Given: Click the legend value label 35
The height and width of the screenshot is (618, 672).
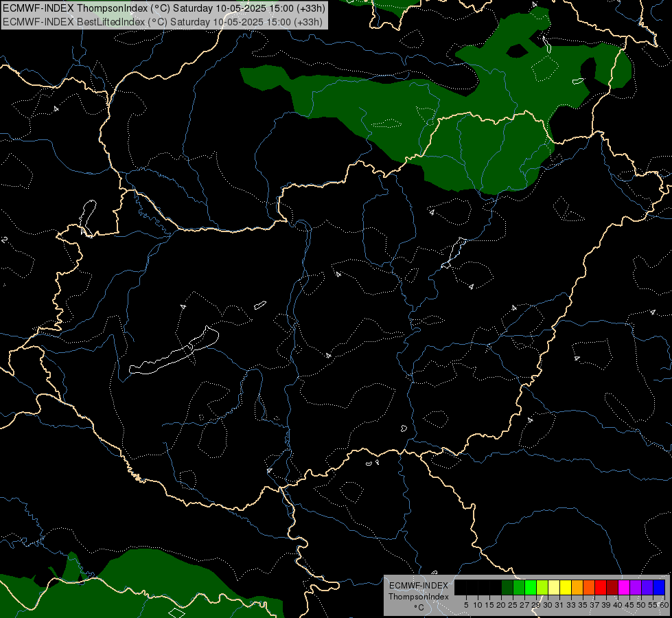Looking at the screenshot, I should [583, 605].
